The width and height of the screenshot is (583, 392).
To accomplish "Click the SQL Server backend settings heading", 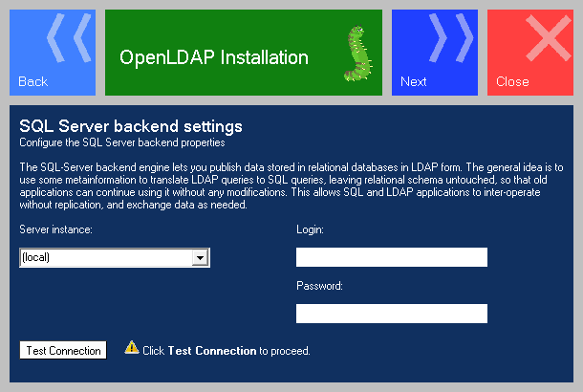I will [x=131, y=126].
